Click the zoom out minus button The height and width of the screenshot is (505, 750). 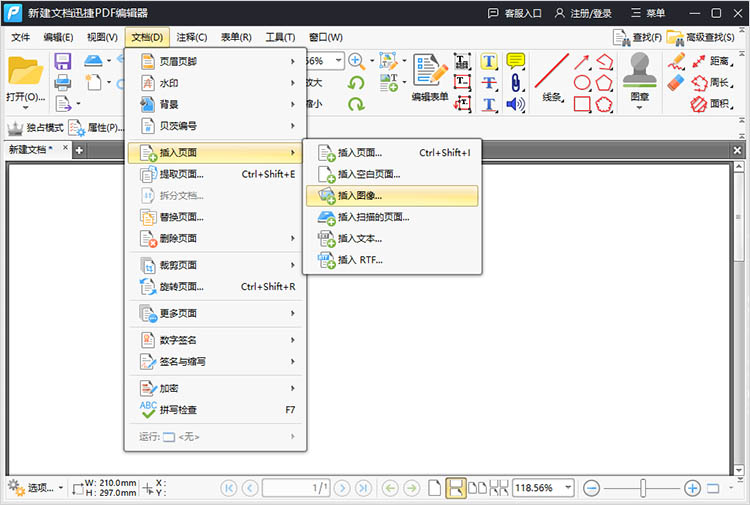[x=592, y=488]
